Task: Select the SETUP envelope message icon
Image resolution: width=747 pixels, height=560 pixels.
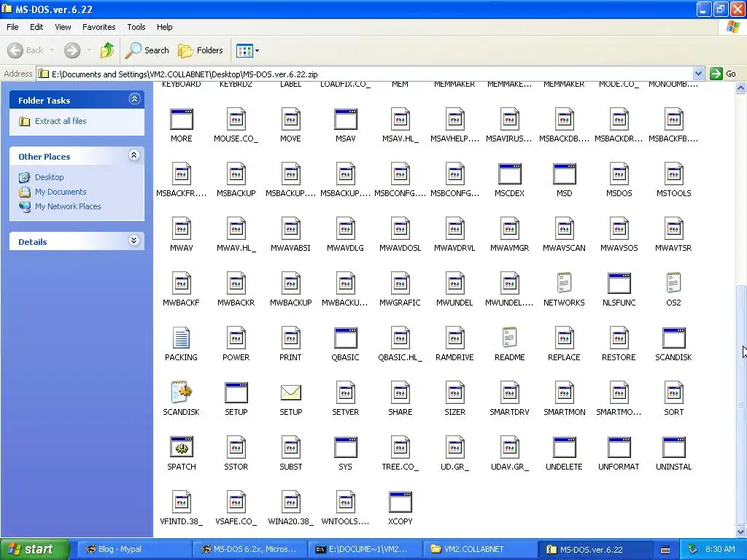Action: (x=290, y=393)
